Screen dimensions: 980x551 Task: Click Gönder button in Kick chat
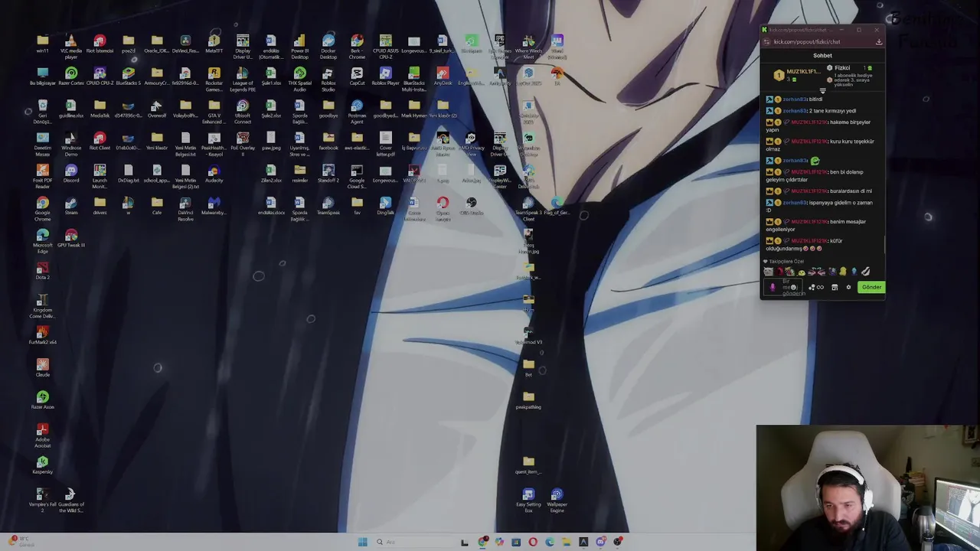coord(871,287)
